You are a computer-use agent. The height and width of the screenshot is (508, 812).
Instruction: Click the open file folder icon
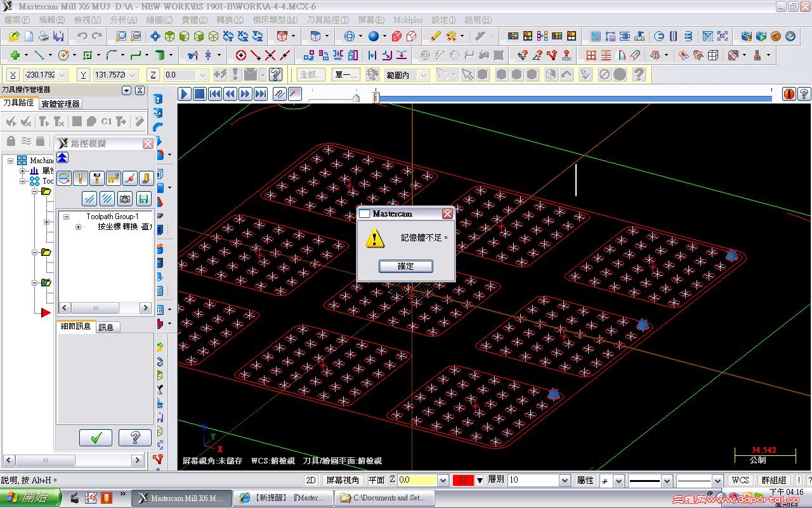[x=14, y=36]
